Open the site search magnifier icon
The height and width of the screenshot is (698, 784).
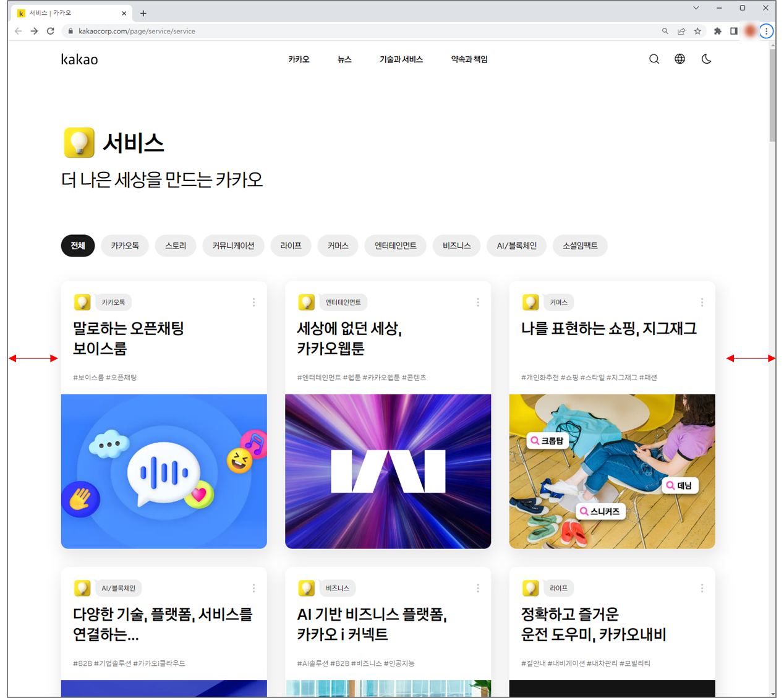click(x=654, y=59)
